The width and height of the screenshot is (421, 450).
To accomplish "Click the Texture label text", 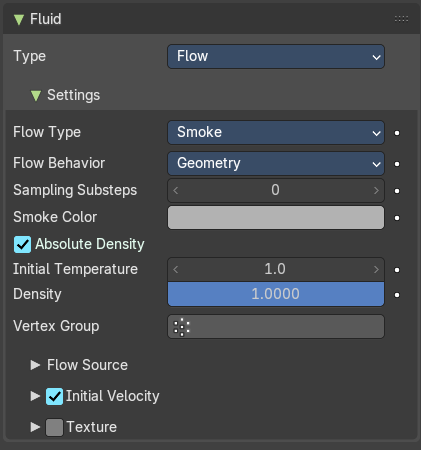I will click(92, 427).
